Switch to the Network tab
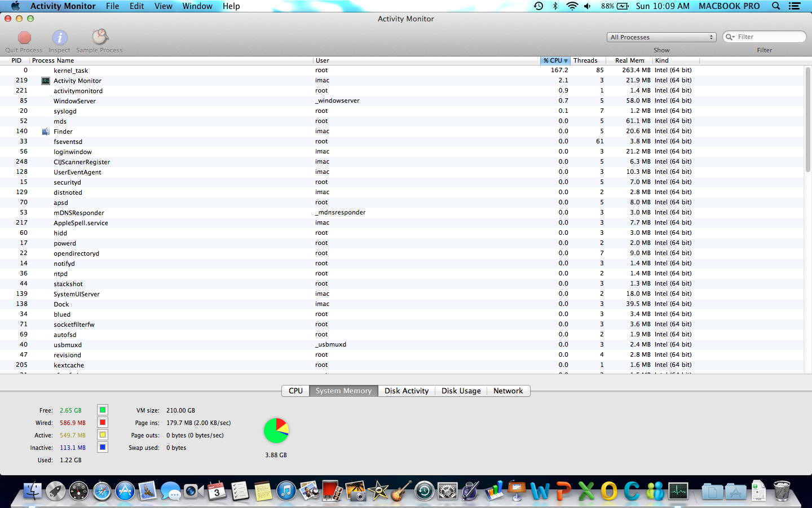 [508, 391]
